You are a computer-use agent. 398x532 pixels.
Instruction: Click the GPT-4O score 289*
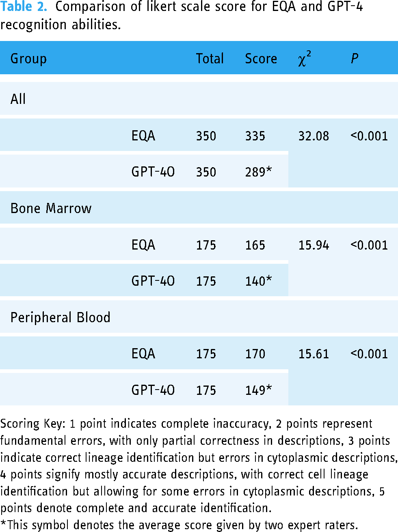click(258, 172)
